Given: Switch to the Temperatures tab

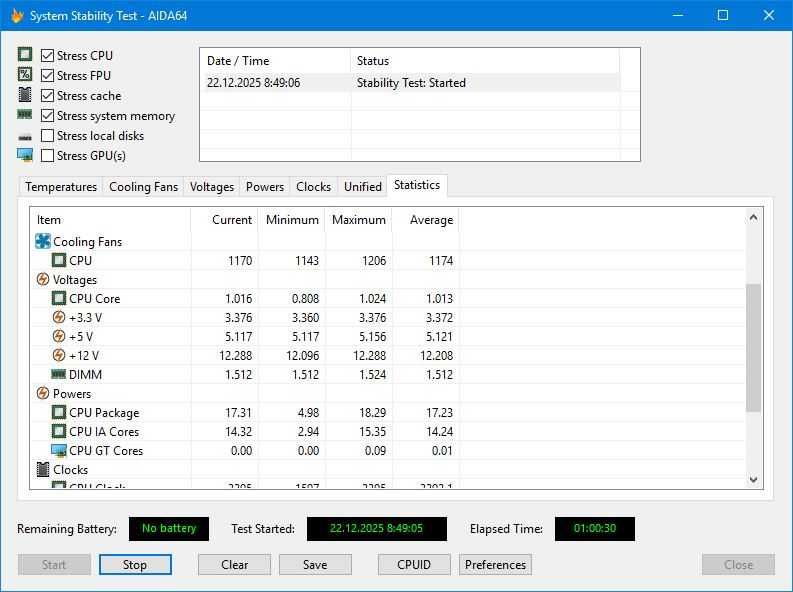Looking at the screenshot, I should pyautogui.click(x=61, y=187).
